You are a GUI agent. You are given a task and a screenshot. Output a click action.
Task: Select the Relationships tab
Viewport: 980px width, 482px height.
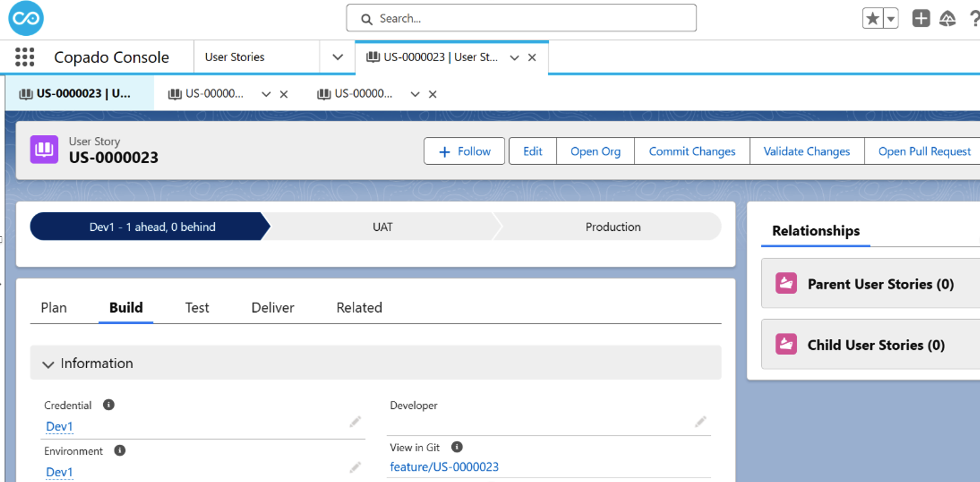[x=816, y=231]
